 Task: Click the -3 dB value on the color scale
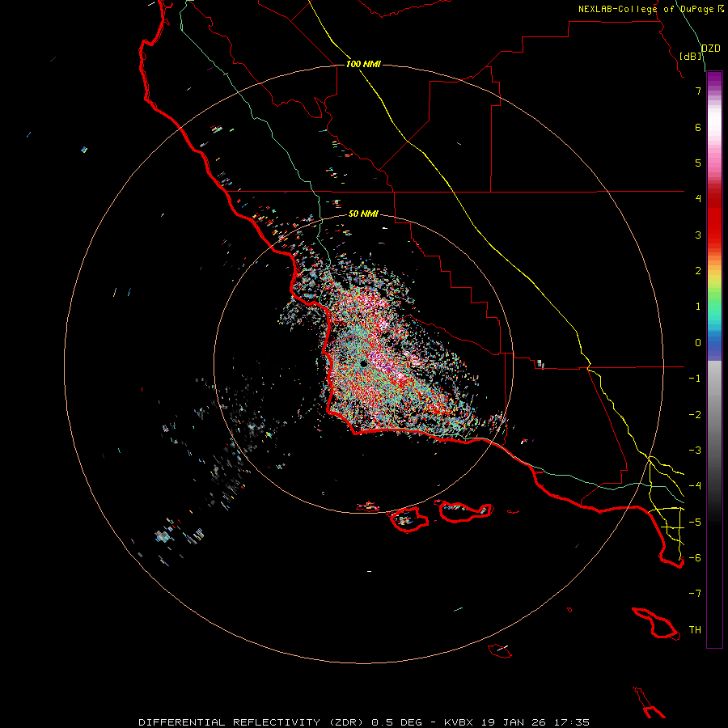[x=695, y=451]
